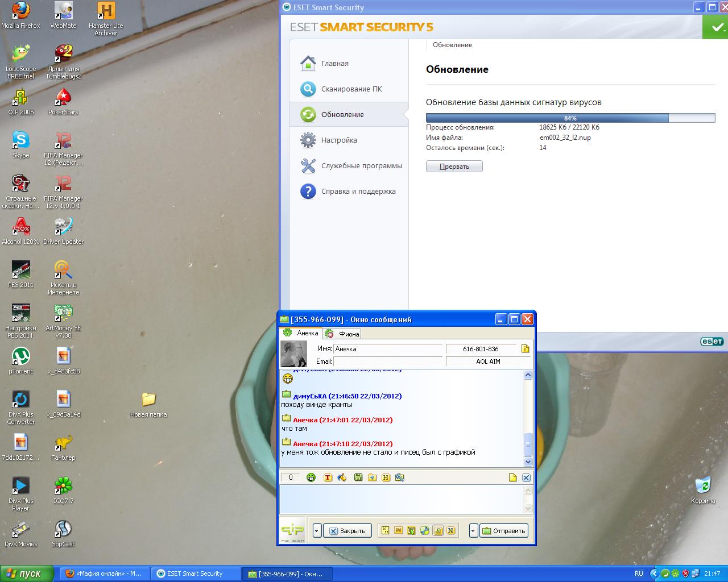Toggle the N icon in QIP bottom toolbar

coord(451,530)
